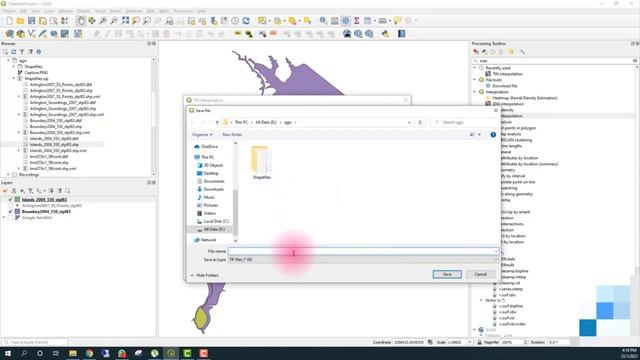Collapse the Recently used group in Toolbox

click(x=475, y=68)
